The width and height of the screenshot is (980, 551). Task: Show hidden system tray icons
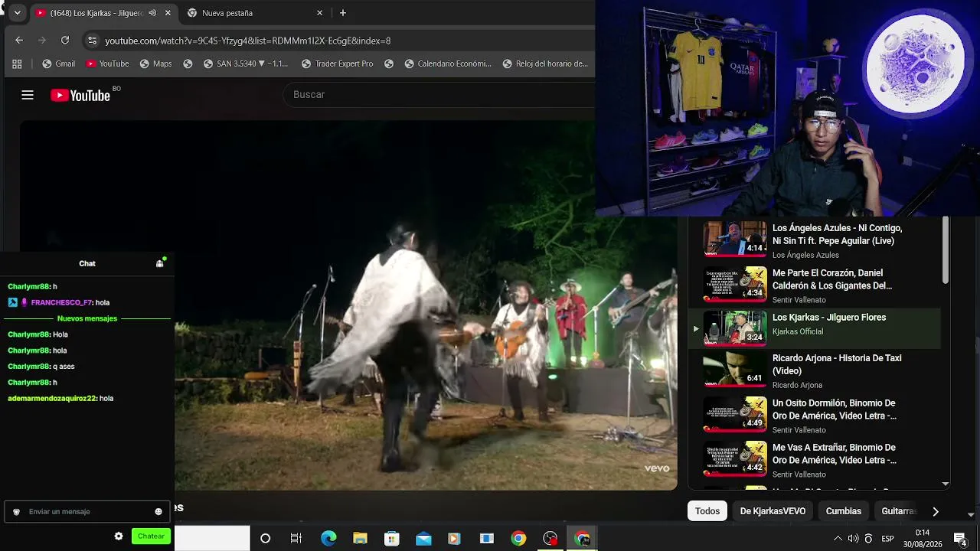838,539
